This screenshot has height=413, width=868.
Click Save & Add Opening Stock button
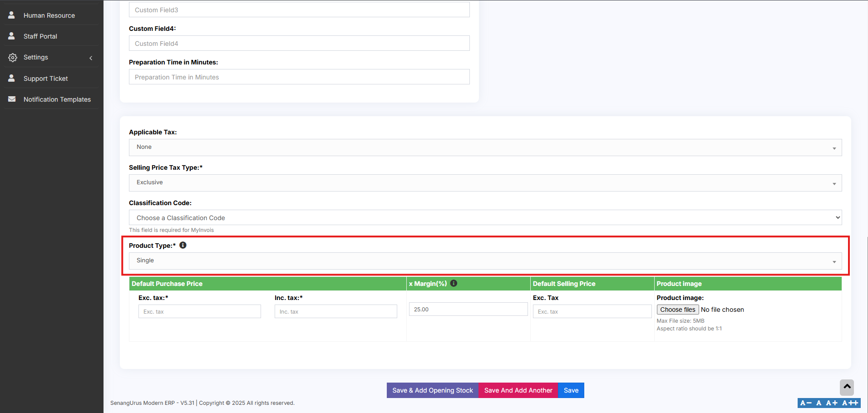click(432, 390)
